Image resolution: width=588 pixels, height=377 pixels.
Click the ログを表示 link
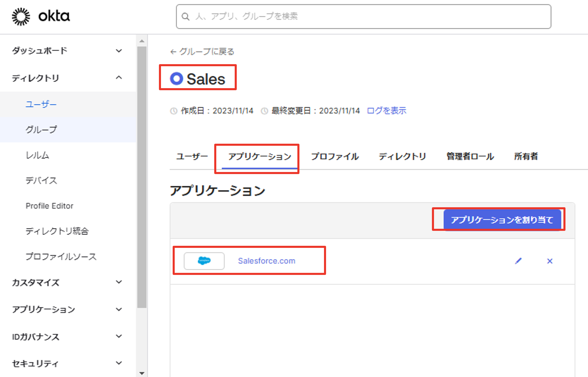pyautogui.click(x=387, y=111)
